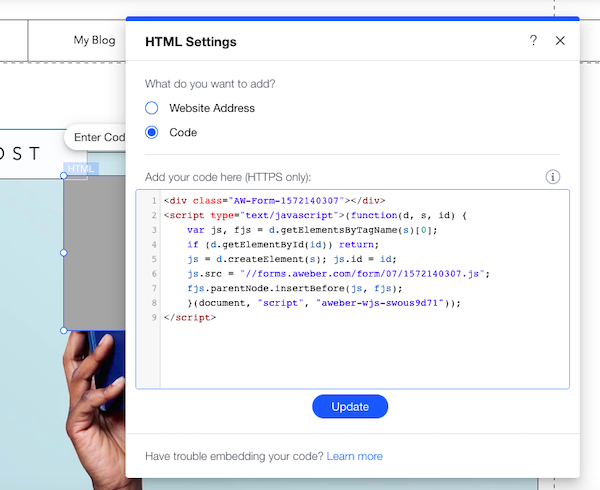600x490 pixels.
Task: Click left-middle resize handle of HTML element
Action: pyautogui.click(x=65, y=253)
